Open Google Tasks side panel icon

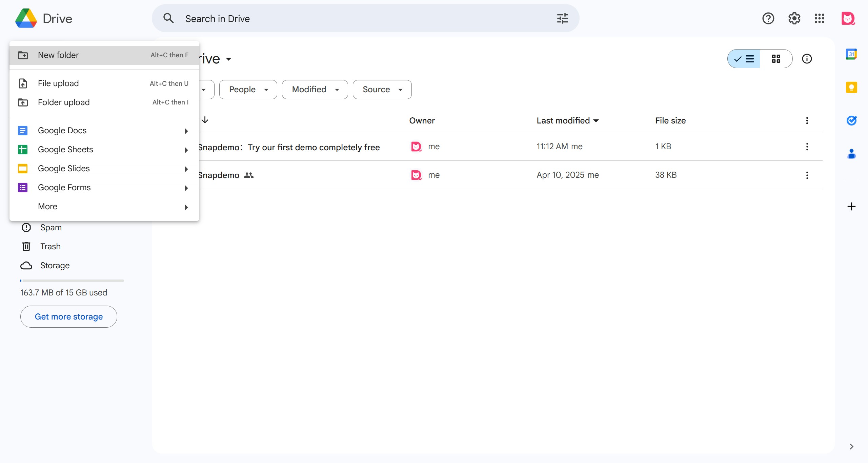click(x=851, y=120)
